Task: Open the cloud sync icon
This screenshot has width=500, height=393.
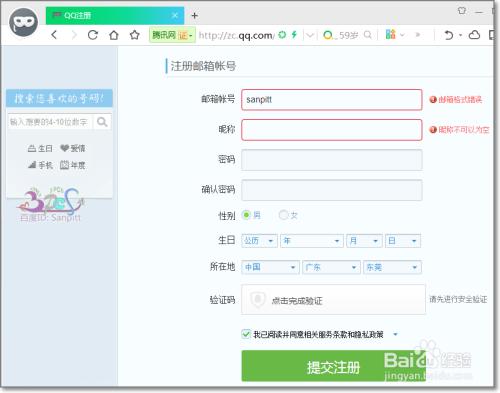Action: click(474, 35)
